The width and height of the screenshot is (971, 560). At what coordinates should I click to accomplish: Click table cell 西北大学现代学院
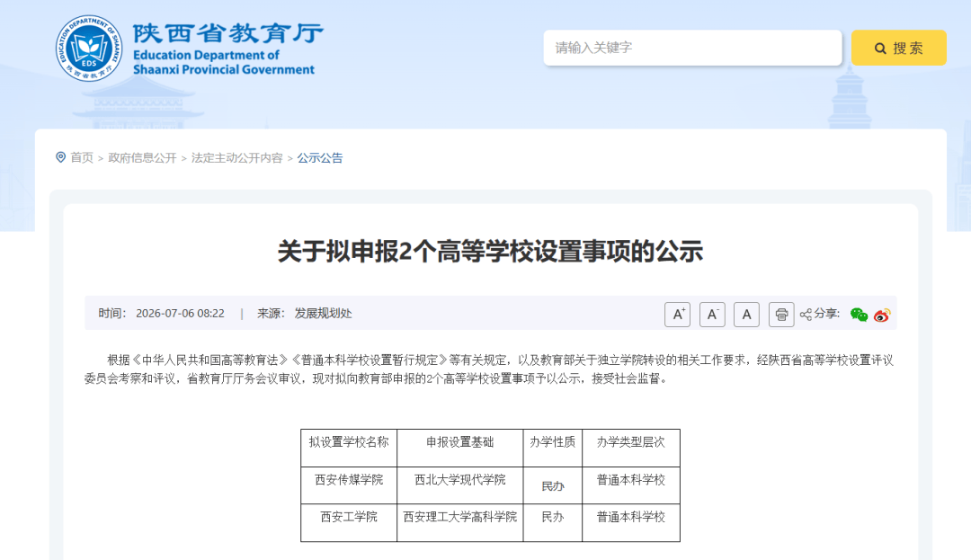460,480
